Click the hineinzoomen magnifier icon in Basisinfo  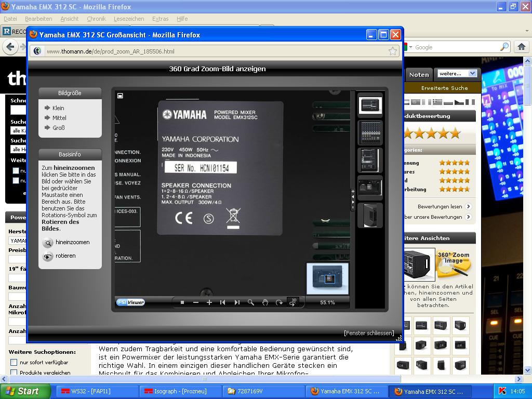[48, 243]
